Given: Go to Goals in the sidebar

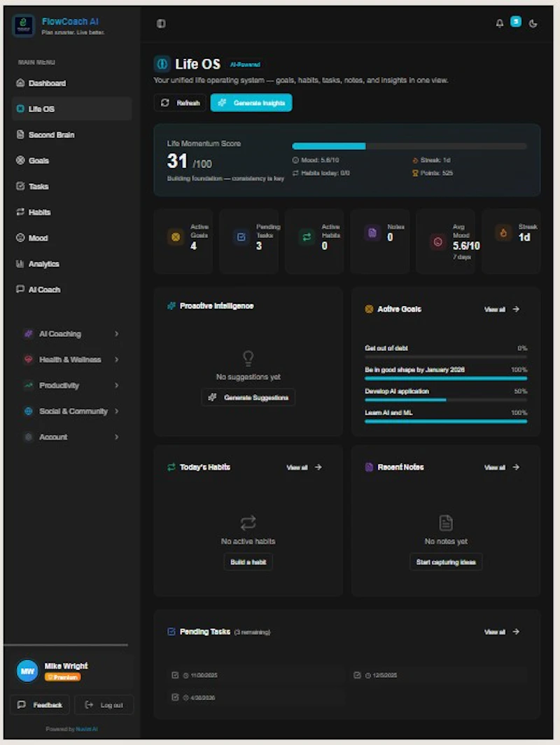Looking at the screenshot, I should pyautogui.click(x=71, y=160).
